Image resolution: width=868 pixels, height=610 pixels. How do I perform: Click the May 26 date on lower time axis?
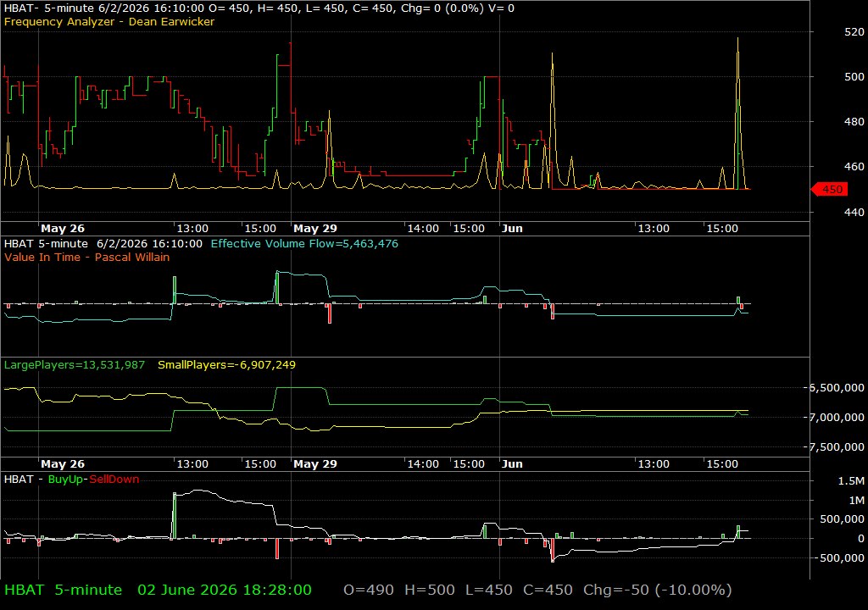pyautogui.click(x=63, y=464)
